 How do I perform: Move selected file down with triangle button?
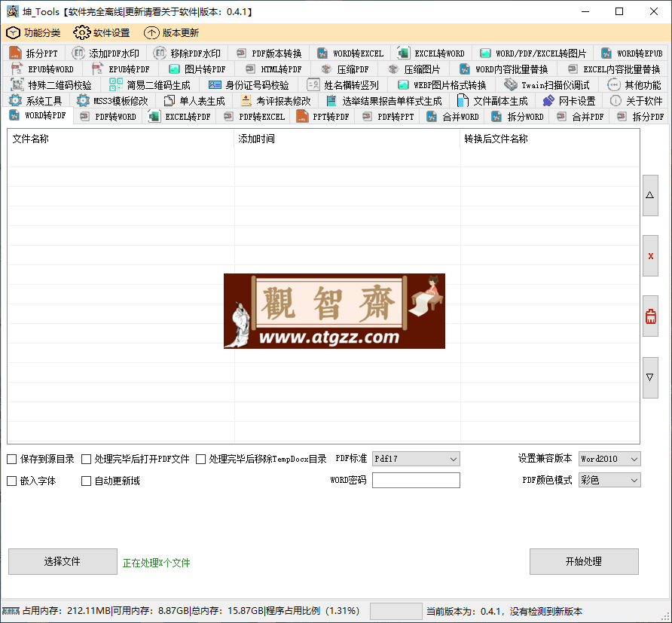650,377
